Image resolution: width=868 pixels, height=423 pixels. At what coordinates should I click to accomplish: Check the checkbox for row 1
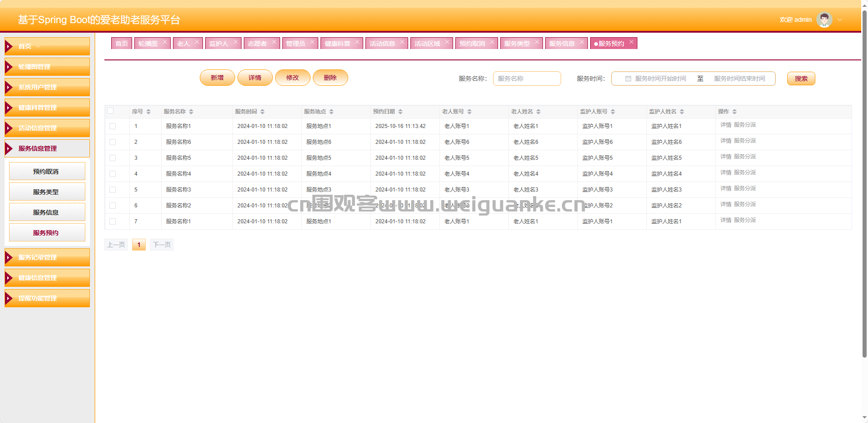tap(113, 126)
